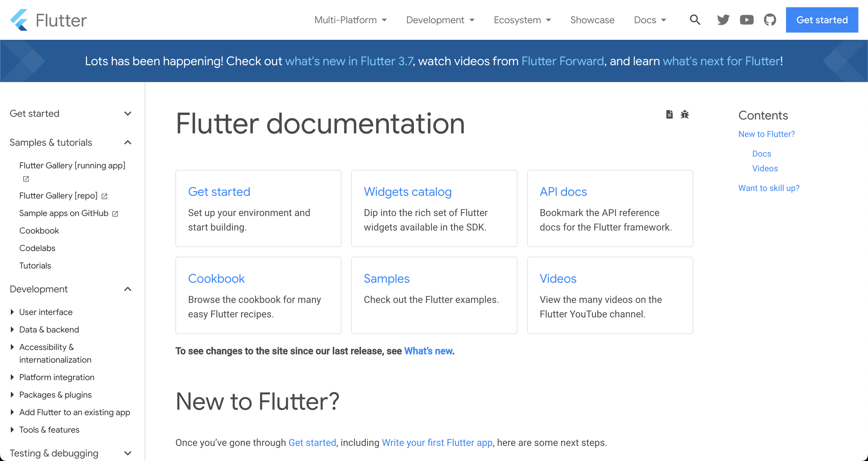Screen dimensions: 868x461
Task: Open the search magnifier icon
Action: click(695, 20)
